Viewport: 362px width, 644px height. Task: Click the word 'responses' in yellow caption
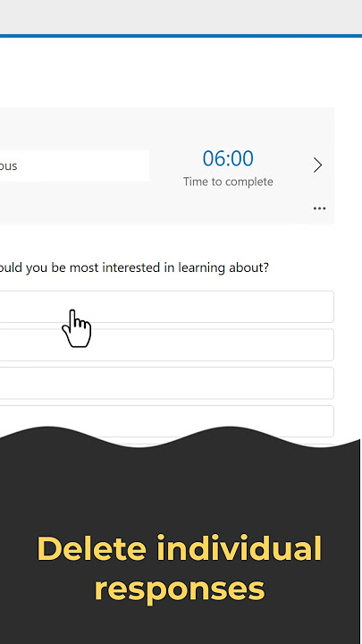(180, 589)
